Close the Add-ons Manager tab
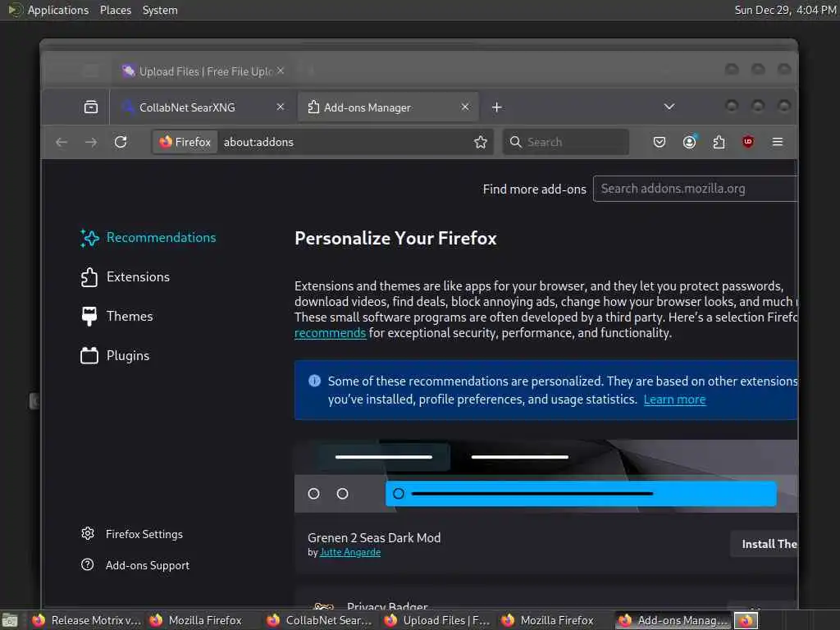 465,107
